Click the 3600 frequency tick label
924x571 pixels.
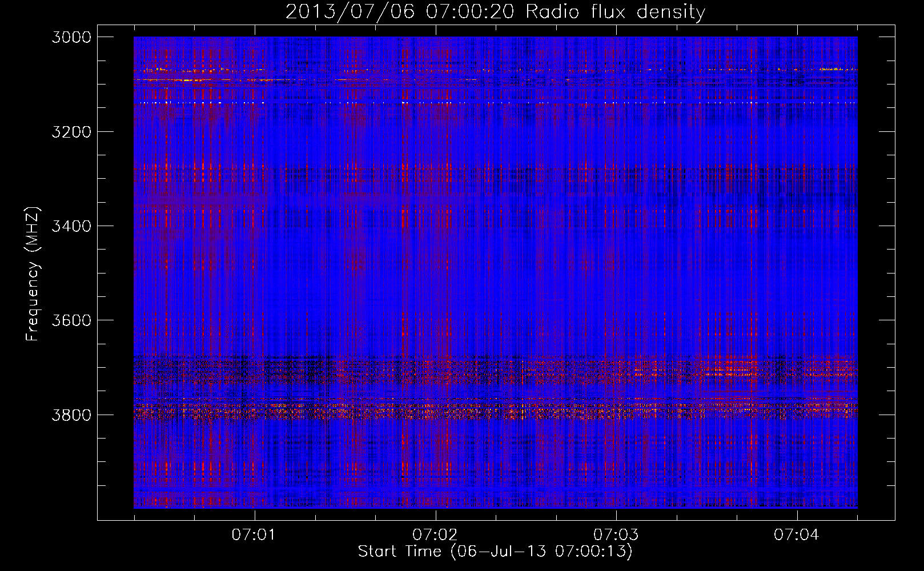(71, 320)
